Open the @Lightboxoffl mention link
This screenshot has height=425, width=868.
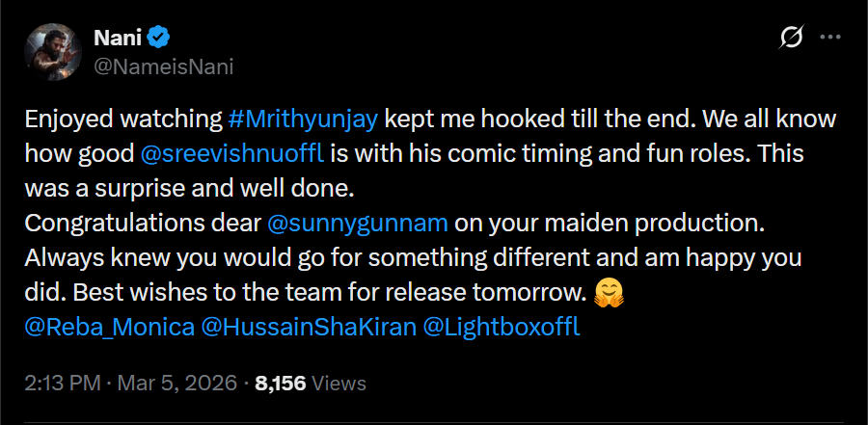(x=502, y=327)
